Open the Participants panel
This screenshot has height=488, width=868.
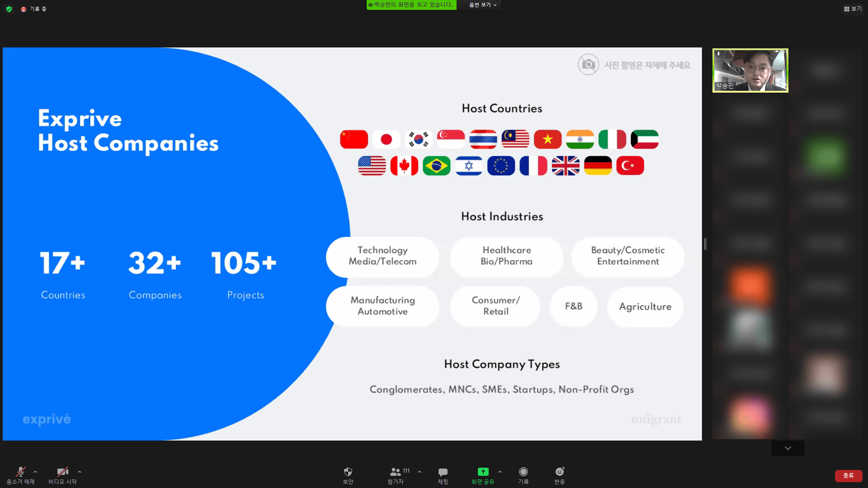396,475
